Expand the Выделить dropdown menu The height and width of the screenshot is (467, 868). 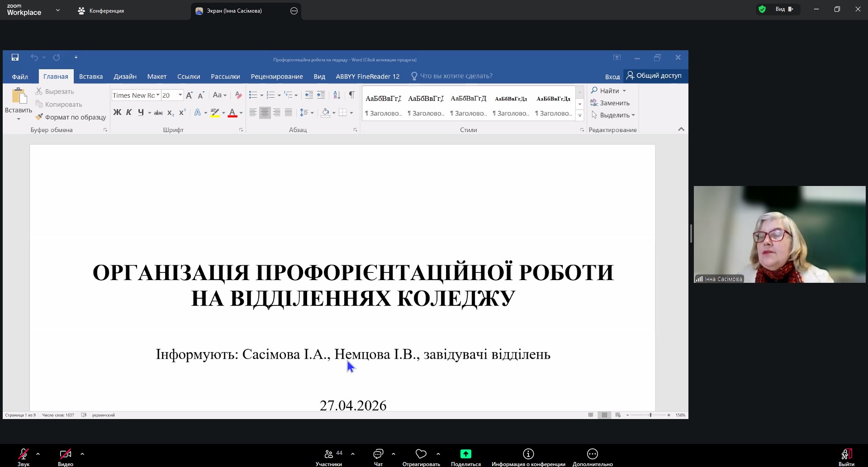(633, 115)
